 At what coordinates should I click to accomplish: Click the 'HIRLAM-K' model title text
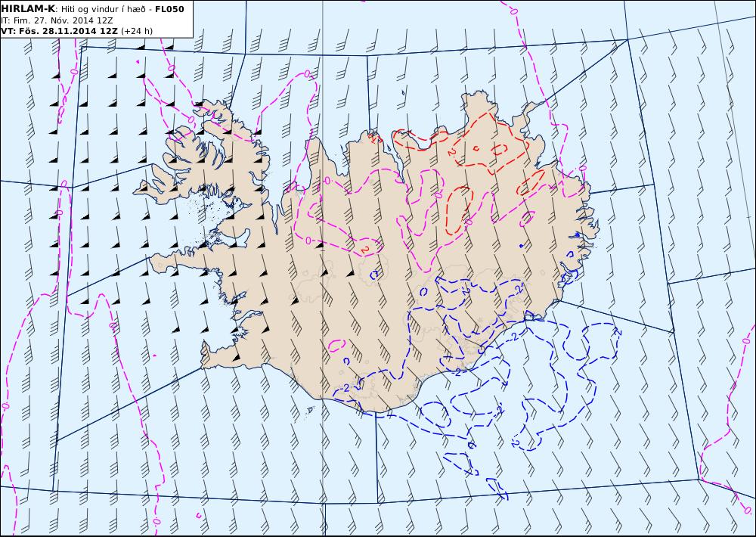click(x=29, y=8)
